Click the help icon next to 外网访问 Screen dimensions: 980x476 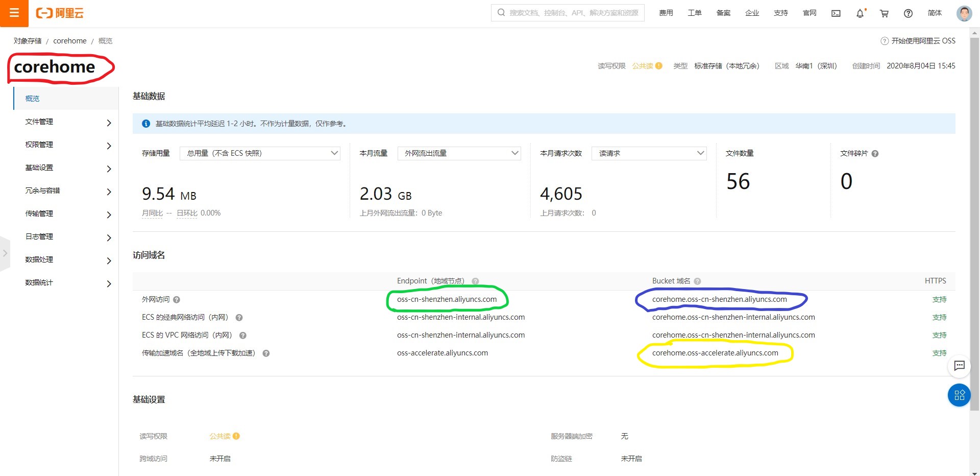[x=177, y=300]
